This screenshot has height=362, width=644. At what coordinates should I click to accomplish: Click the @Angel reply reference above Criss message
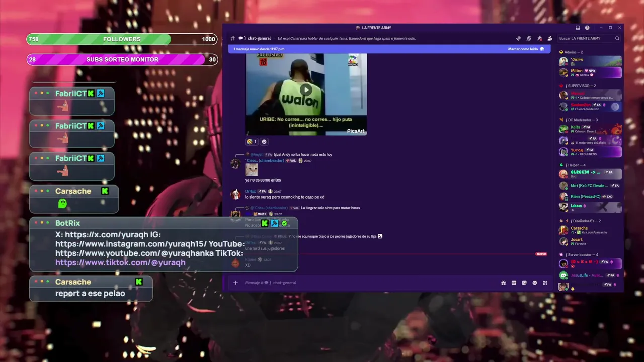[256, 155]
